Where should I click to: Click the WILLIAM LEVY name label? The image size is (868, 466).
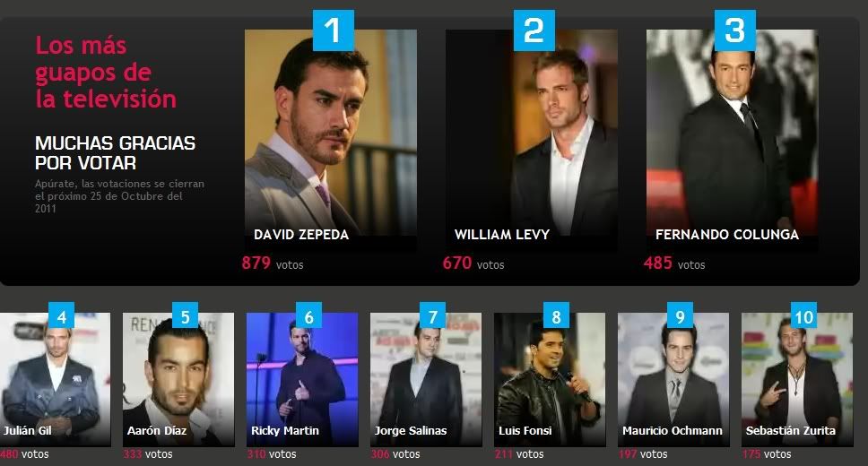502,235
